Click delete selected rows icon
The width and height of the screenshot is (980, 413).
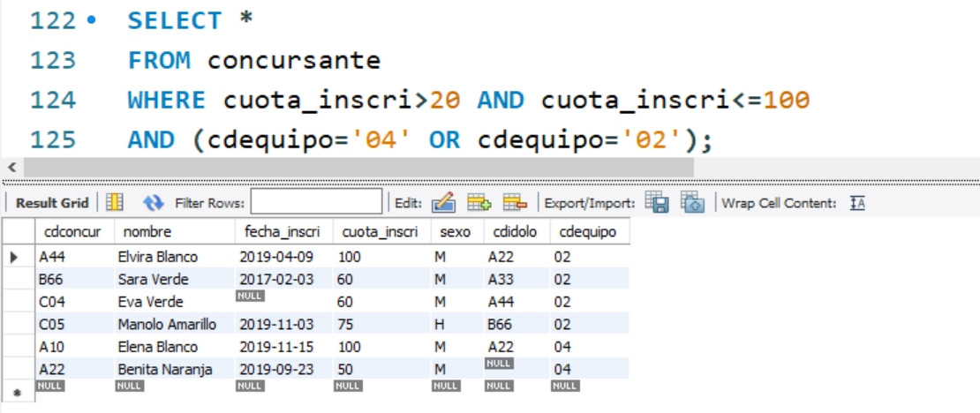coord(516,202)
